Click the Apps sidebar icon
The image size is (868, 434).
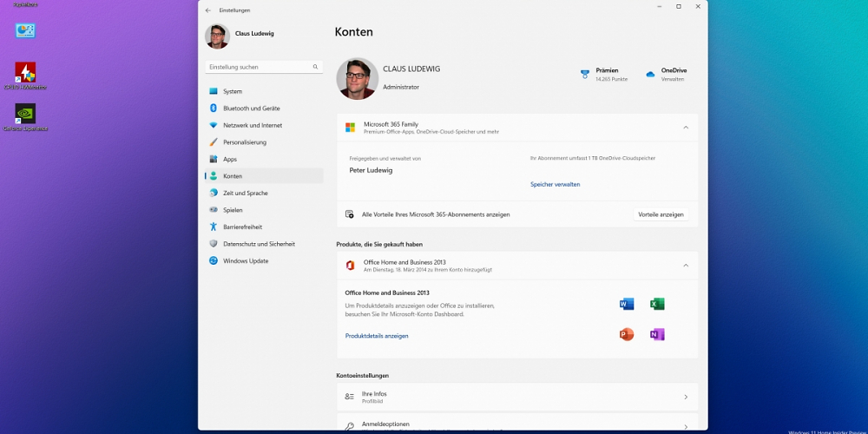click(214, 159)
